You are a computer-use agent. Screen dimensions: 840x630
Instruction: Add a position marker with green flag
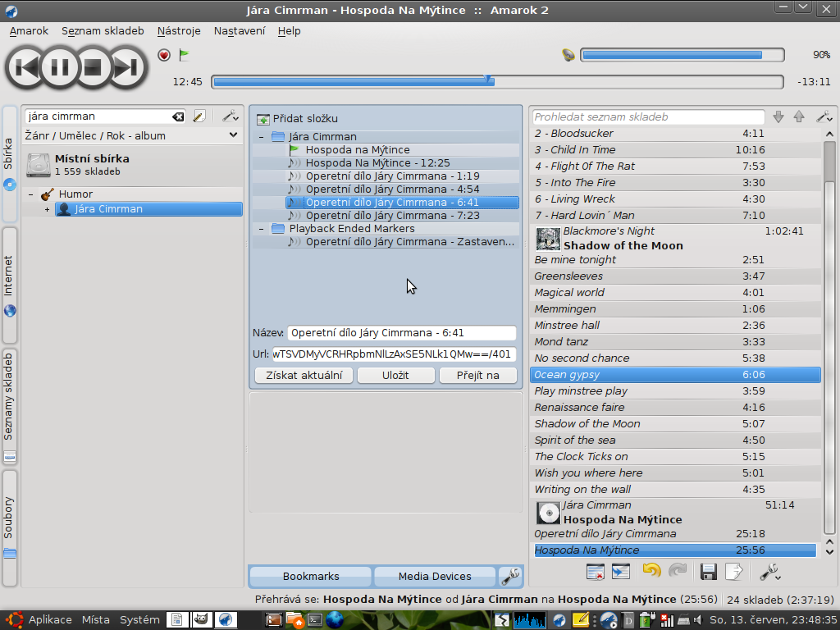185,55
